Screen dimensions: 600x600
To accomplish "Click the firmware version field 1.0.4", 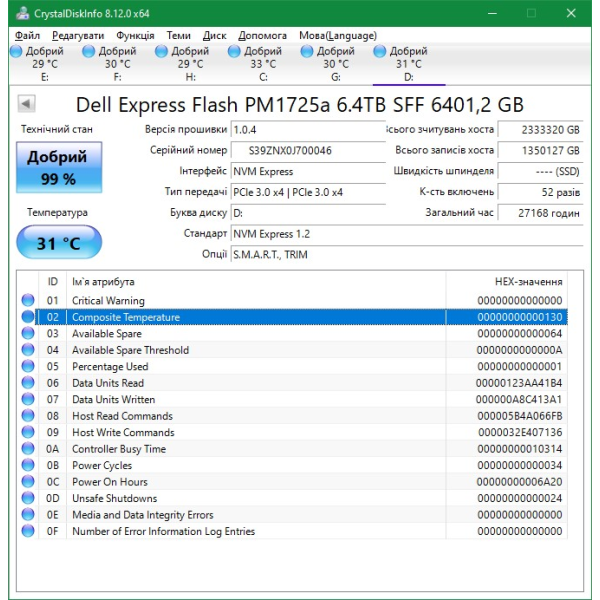I will pos(308,130).
